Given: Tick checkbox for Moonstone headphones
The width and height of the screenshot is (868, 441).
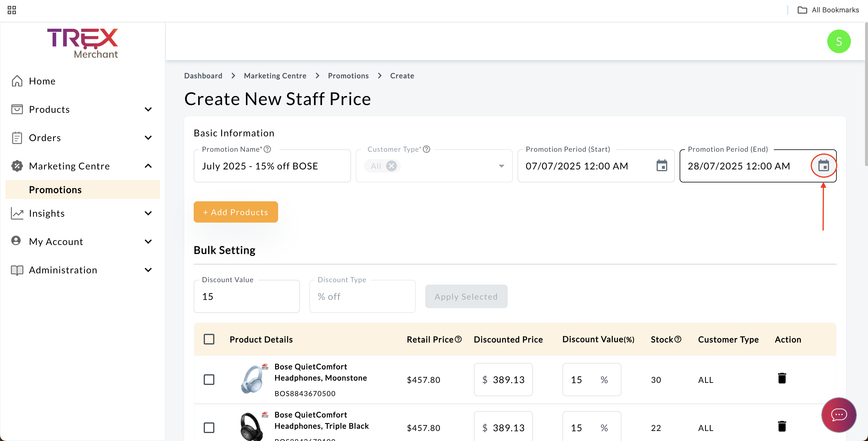Looking at the screenshot, I should 209,380.
